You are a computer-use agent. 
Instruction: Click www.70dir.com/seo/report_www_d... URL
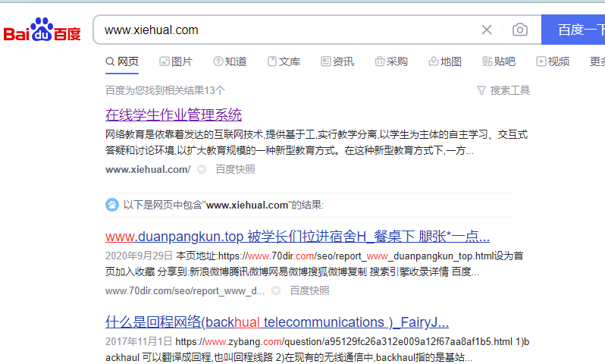coord(185,290)
